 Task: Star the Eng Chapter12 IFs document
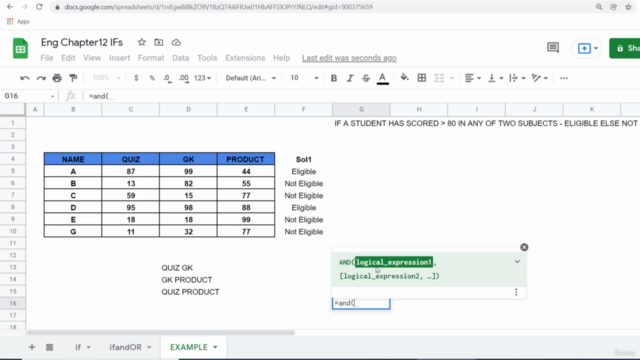tap(142, 42)
